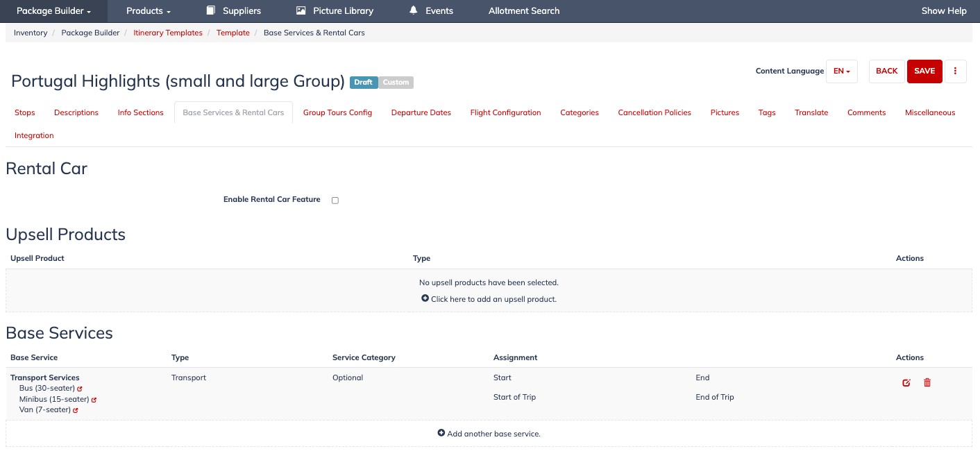Viewport: 980px width, 458px height.
Task: Go to the Pictures tab
Action: [725, 112]
